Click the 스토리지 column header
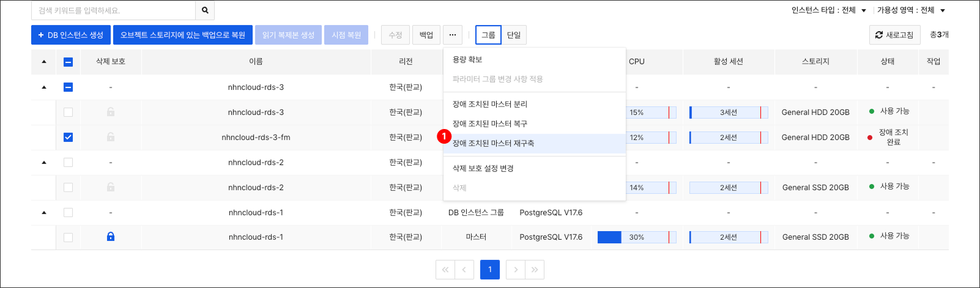 pos(815,62)
